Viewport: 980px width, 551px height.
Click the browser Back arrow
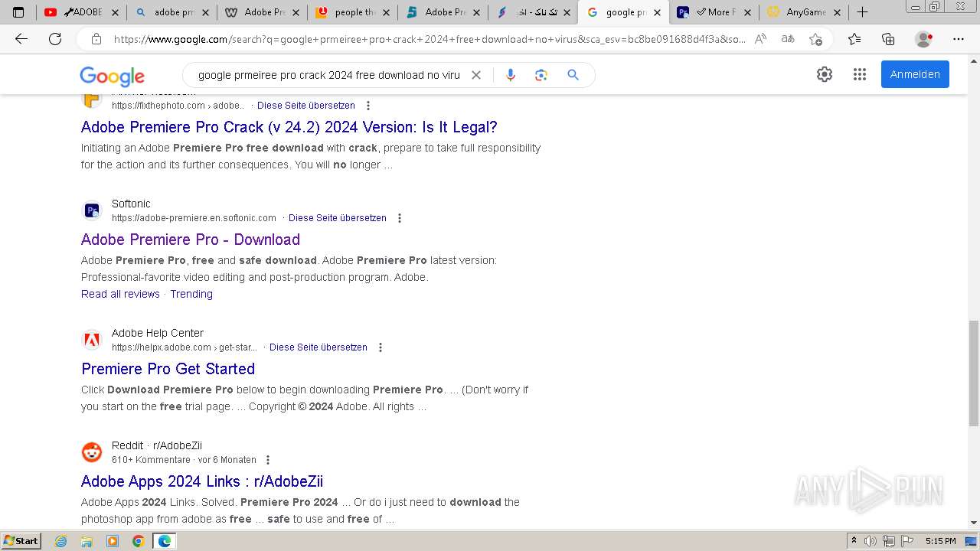coord(21,39)
